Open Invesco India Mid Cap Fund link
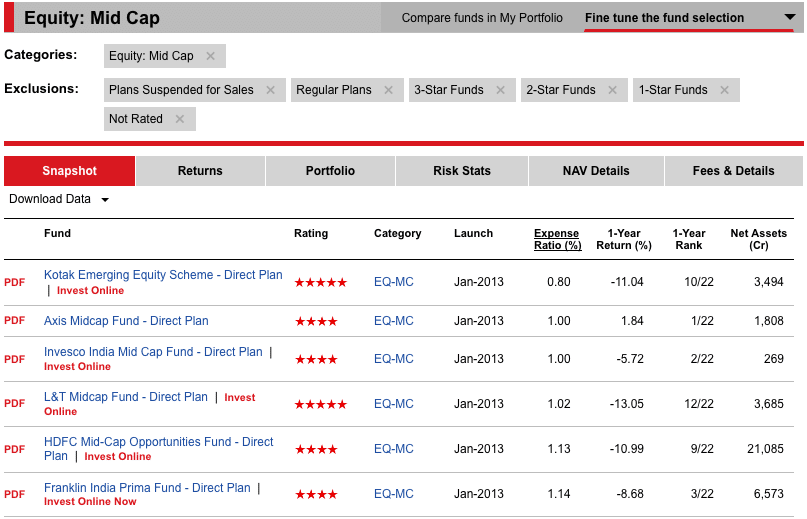 153,352
